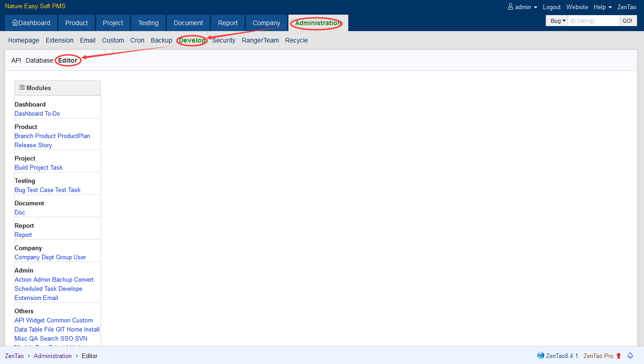Click the red upgrade arrow icon
The image size is (644, 364).
pos(618,356)
